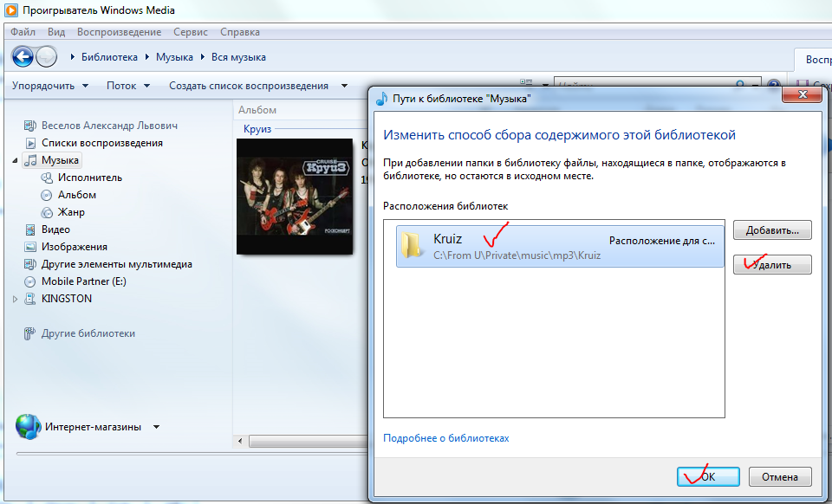
Task: Click the Круиз album group heading
Action: (257, 129)
